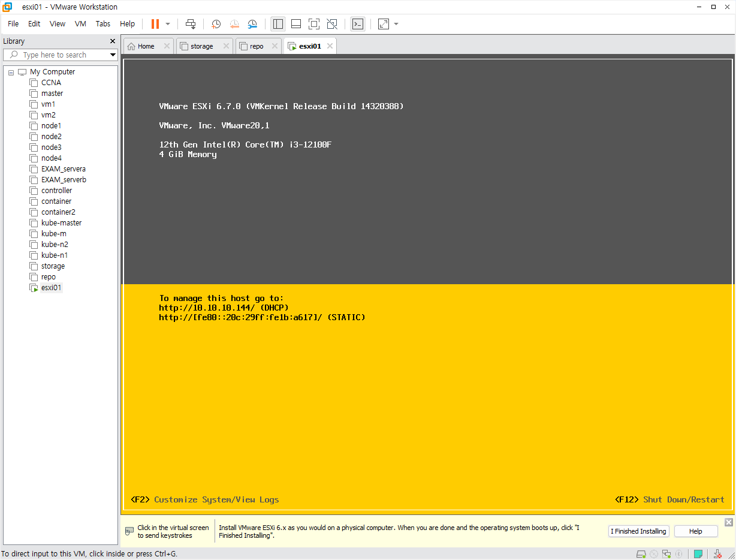Open the snapshot manager
Image resolution: width=736 pixels, height=560 pixels.
[253, 24]
